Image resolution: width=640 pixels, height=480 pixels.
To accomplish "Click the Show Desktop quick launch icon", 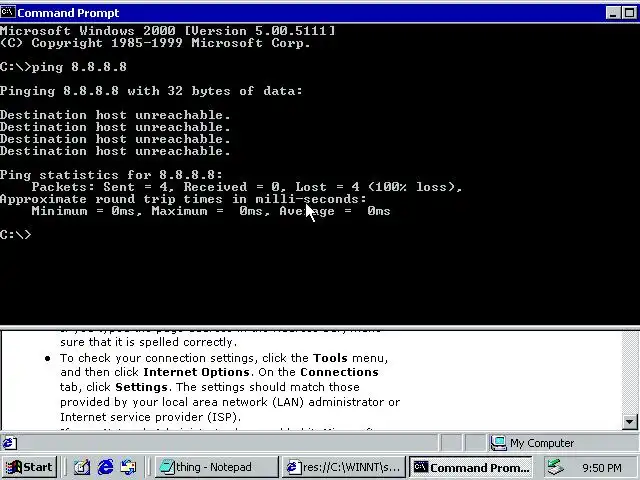I will 82,467.
